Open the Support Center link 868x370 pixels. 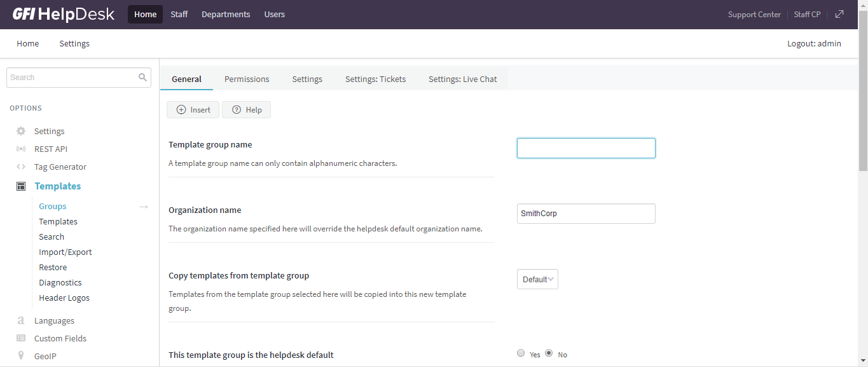pyautogui.click(x=754, y=14)
